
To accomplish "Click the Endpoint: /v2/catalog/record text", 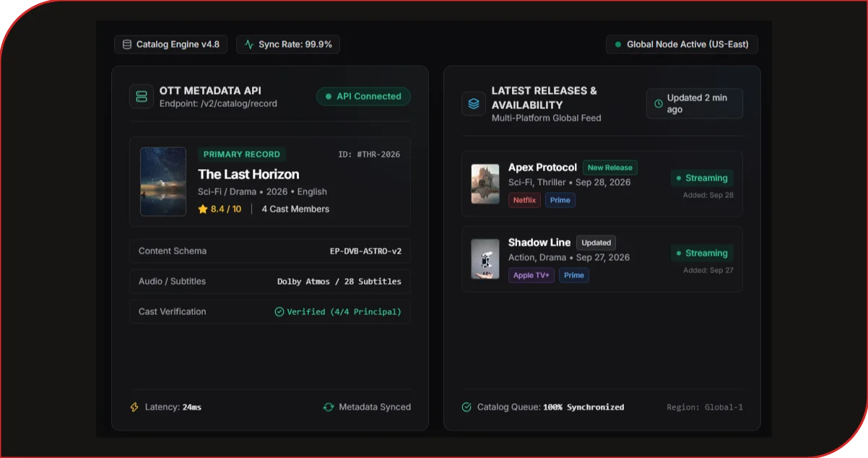I will click(x=218, y=103).
